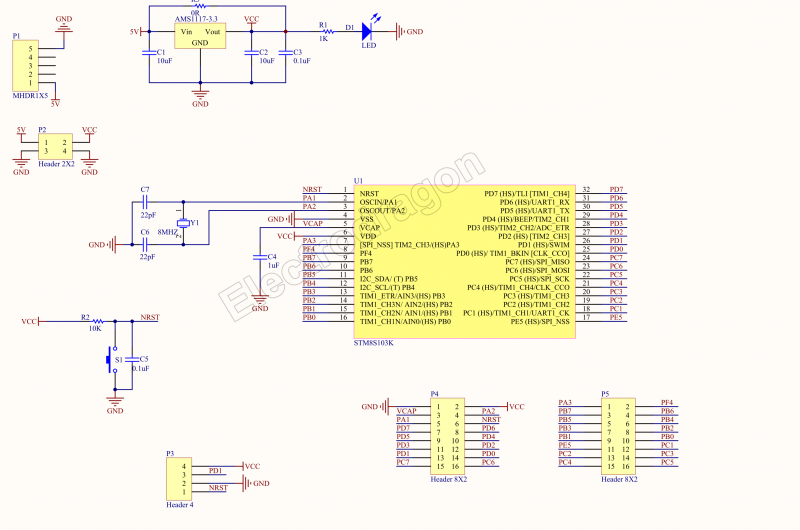Image resolution: width=800 pixels, height=530 pixels.
Task: Select the R1 1K resistor symbol
Action: click(x=329, y=32)
